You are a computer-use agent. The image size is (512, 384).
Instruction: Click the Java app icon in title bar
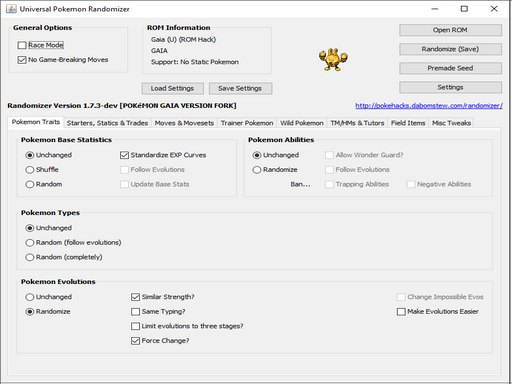point(11,9)
